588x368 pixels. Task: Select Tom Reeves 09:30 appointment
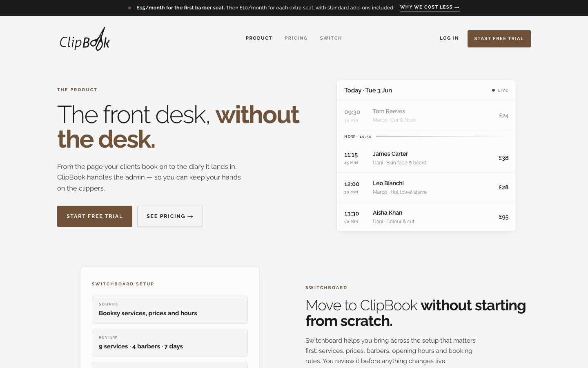point(426,116)
